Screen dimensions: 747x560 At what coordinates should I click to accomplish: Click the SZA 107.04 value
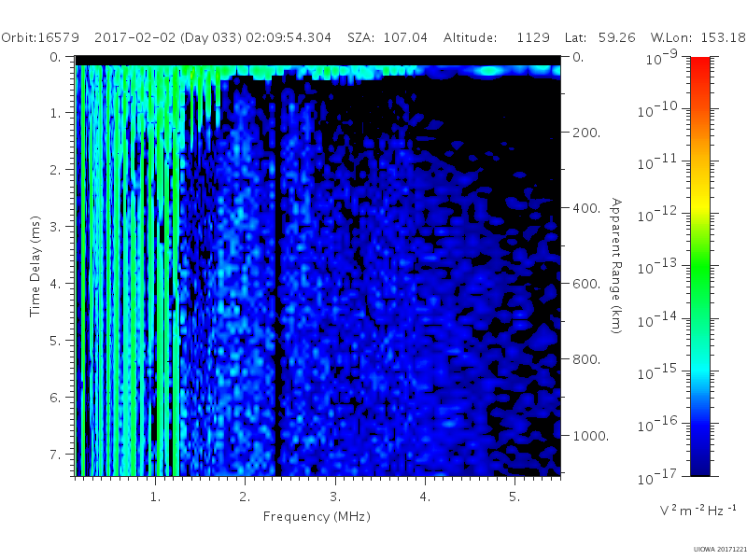click(x=405, y=37)
